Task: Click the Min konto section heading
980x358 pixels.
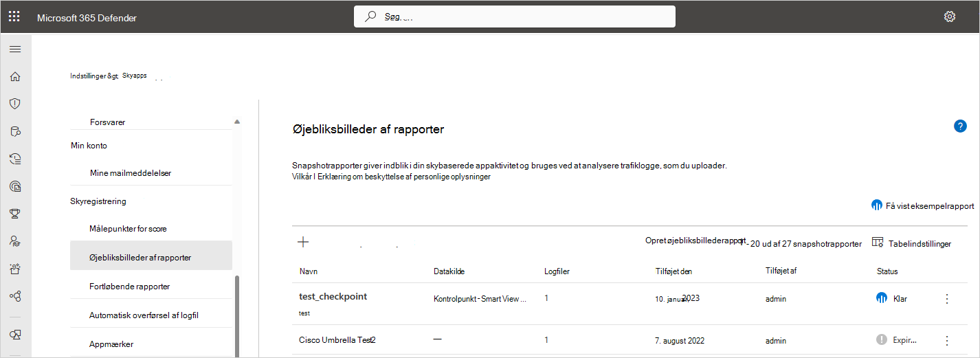Action: click(89, 146)
